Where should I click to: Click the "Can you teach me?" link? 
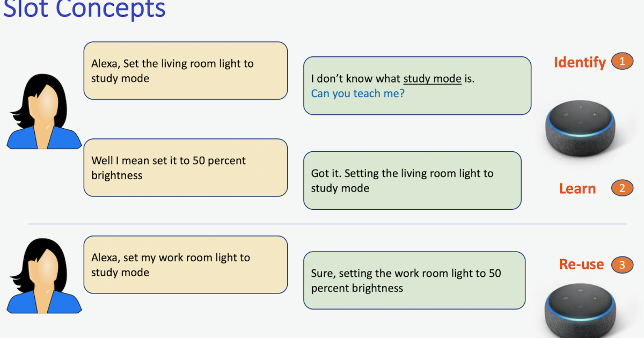[357, 93]
